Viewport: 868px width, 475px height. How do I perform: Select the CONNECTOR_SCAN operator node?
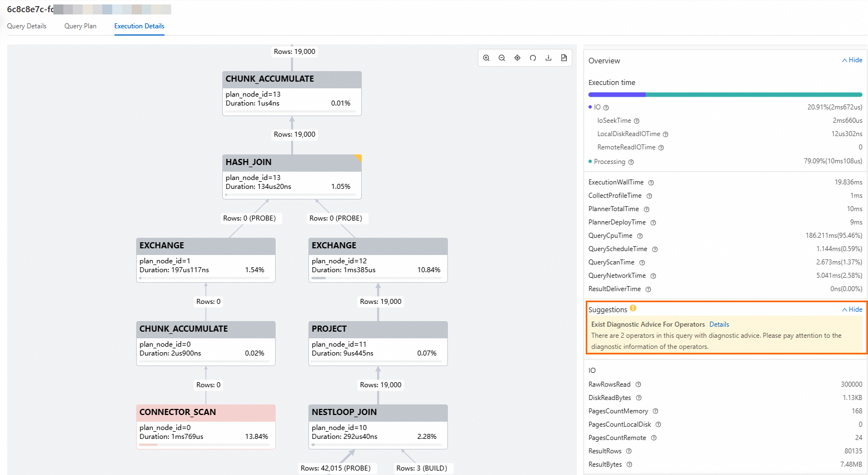click(x=206, y=427)
